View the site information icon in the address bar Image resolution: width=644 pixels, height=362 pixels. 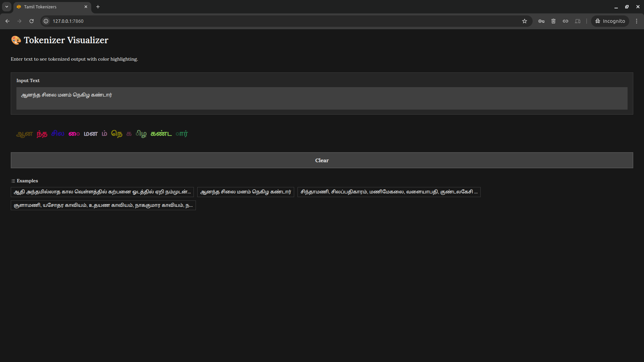pos(46,21)
